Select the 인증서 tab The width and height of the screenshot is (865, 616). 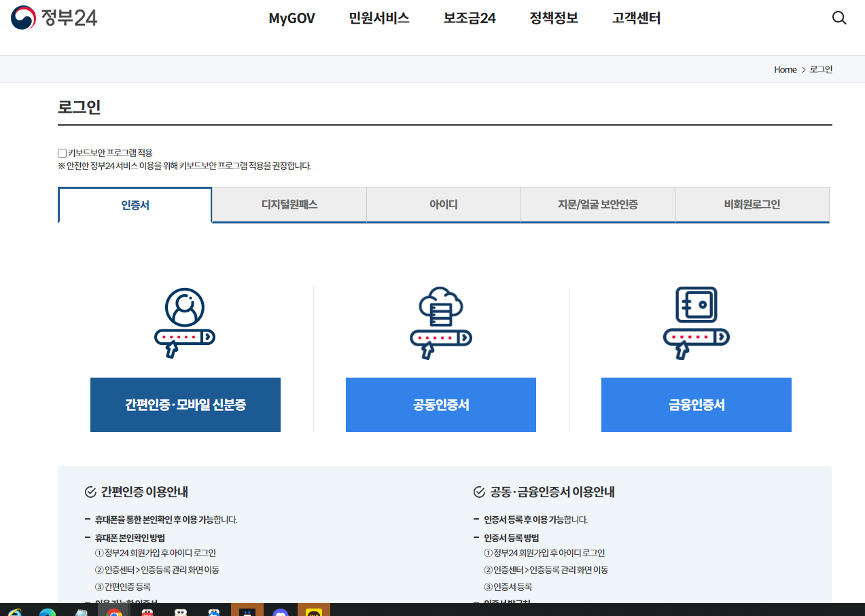[135, 204]
